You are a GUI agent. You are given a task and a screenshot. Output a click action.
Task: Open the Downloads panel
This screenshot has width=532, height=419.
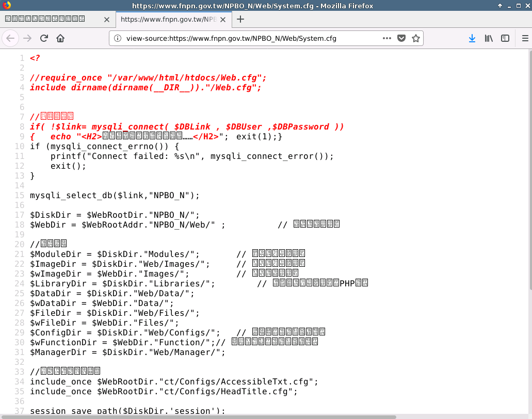[472, 38]
